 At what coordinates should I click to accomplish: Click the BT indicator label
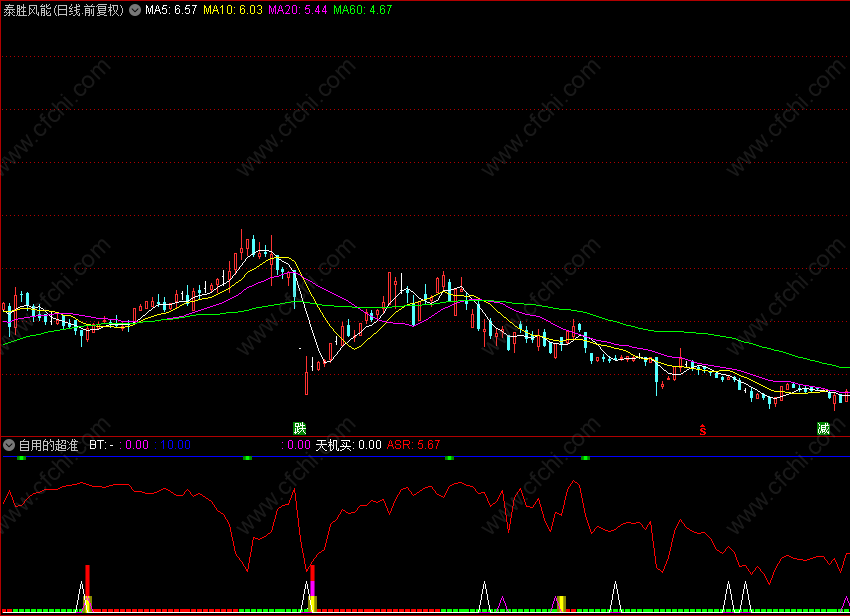coord(101,445)
